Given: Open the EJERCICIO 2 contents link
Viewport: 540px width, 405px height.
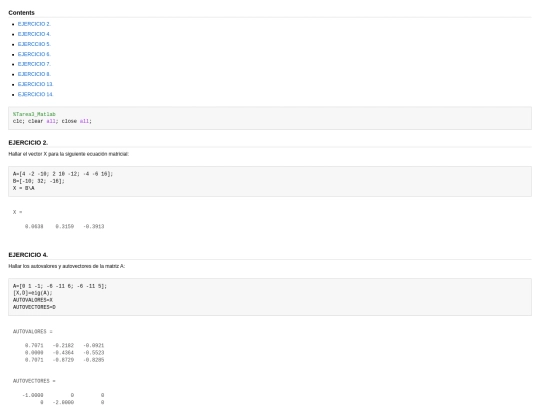Looking at the screenshot, I should coord(34,24).
